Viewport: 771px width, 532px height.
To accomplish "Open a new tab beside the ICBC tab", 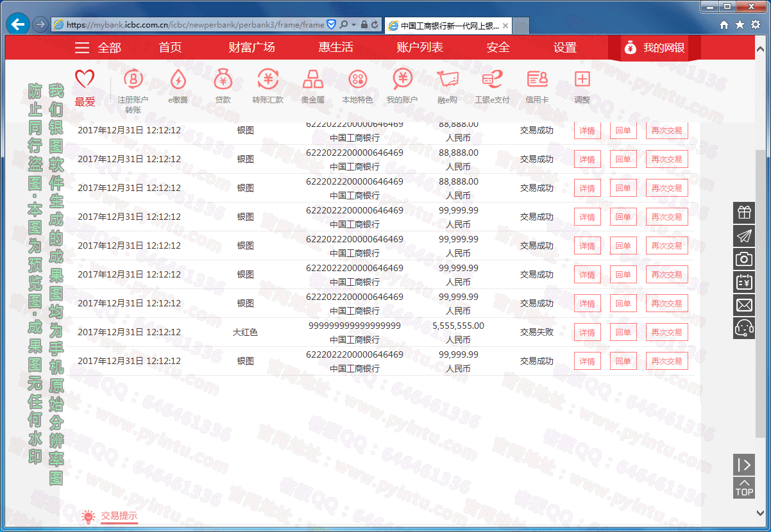I will 521,26.
